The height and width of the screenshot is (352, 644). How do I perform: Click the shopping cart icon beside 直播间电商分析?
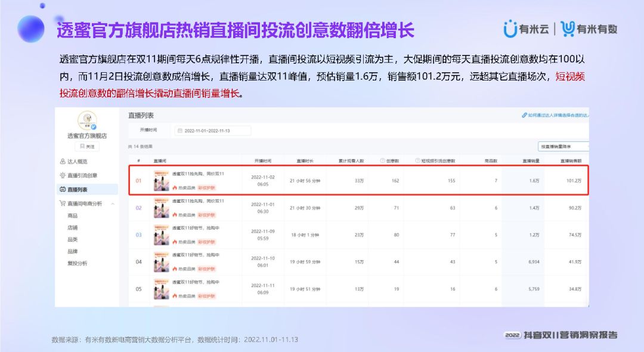[63, 203]
